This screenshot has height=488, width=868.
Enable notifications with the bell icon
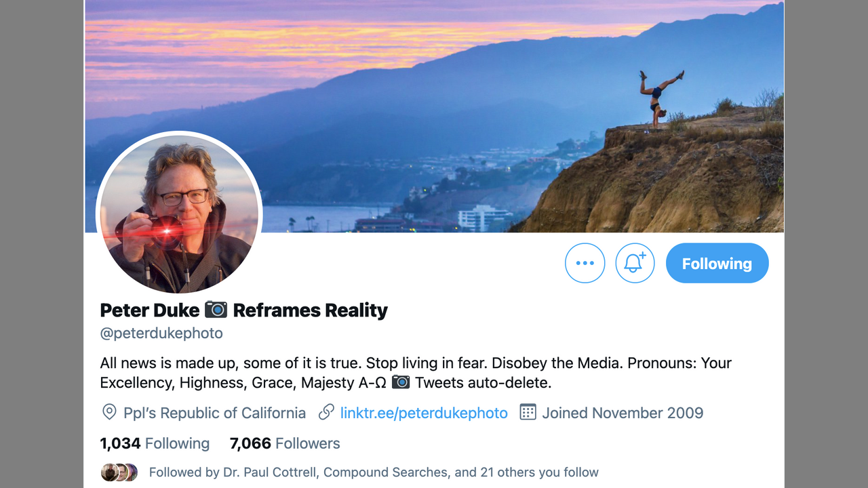click(x=635, y=263)
